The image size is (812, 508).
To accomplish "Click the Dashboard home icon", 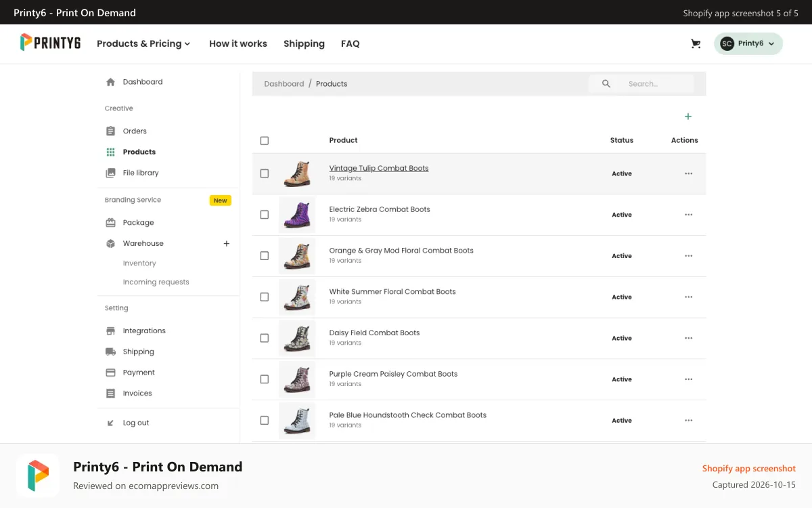I will (110, 82).
